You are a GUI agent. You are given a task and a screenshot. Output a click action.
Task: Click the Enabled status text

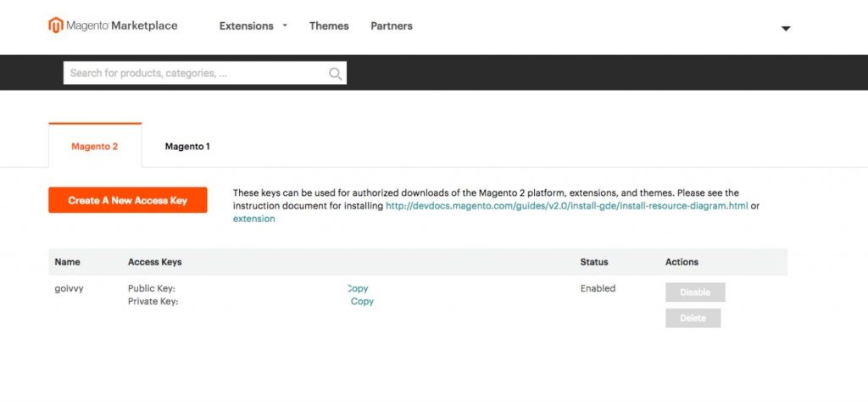(598, 288)
